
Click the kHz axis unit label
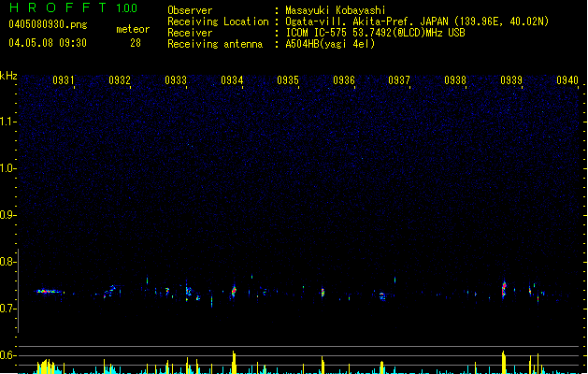tap(8, 76)
